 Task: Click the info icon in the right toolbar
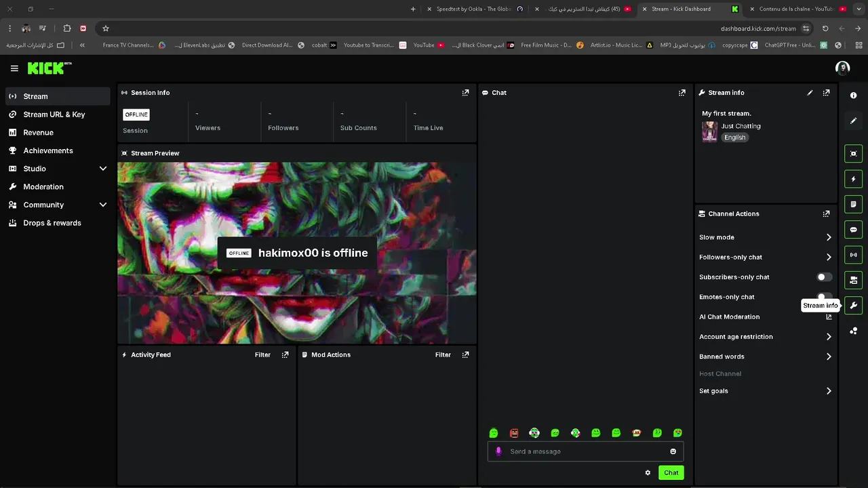click(x=853, y=96)
